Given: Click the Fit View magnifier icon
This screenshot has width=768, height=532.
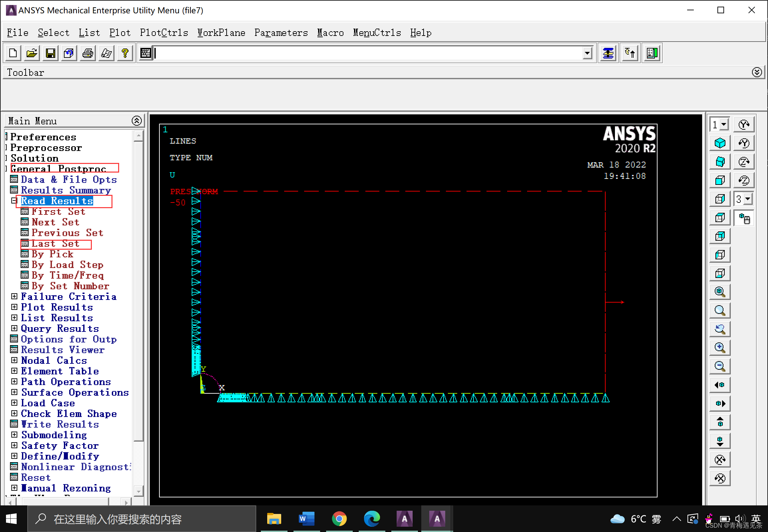Looking at the screenshot, I should [x=720, y=292].
